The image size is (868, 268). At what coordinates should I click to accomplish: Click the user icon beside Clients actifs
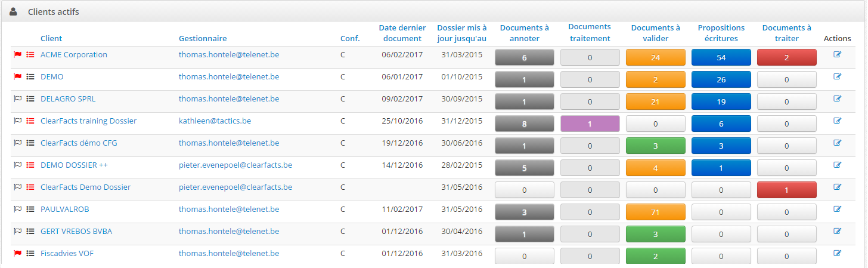(14, 11)
